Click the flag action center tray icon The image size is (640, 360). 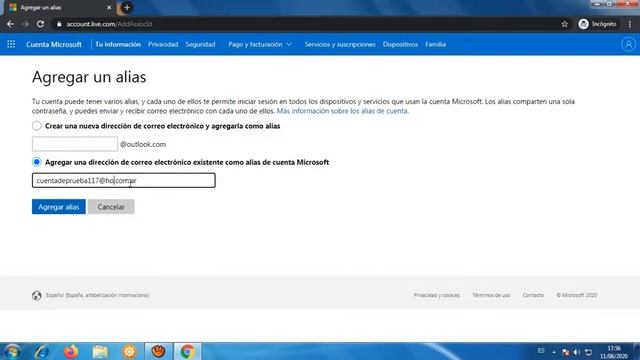click(566, 352)
